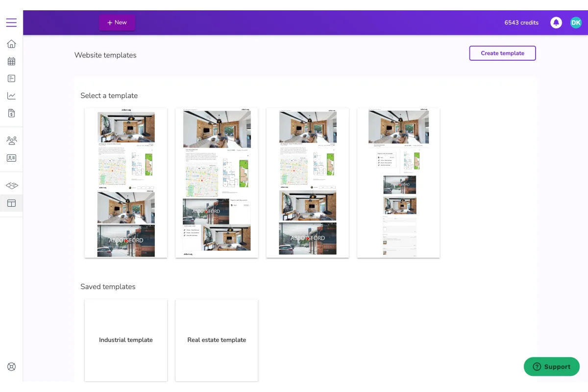Open the hamburger menu icon

coord(11,23)
